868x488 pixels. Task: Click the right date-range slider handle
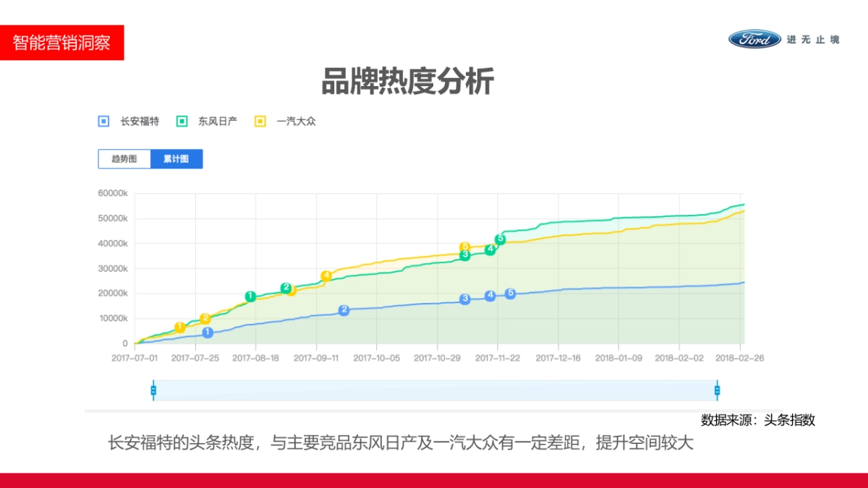point(717,389)
